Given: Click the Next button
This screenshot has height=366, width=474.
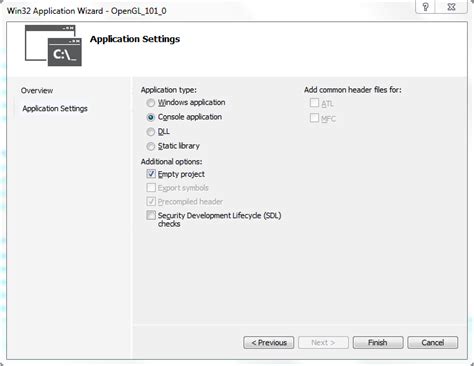Looking at the screenshot, I should tap(323, 343).
